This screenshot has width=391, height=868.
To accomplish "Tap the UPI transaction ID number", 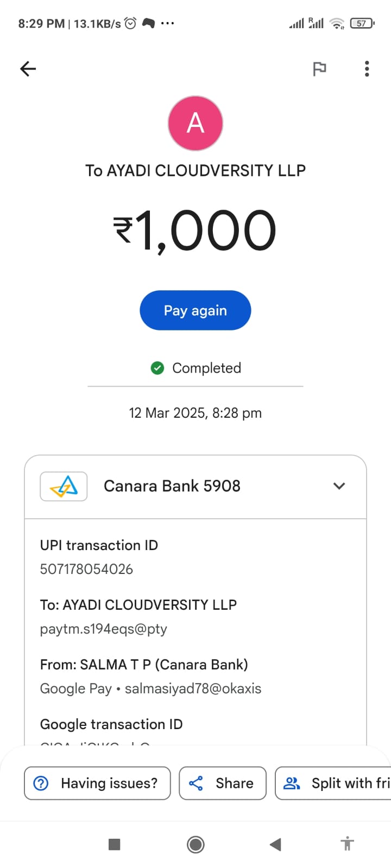I will [86, 569].
